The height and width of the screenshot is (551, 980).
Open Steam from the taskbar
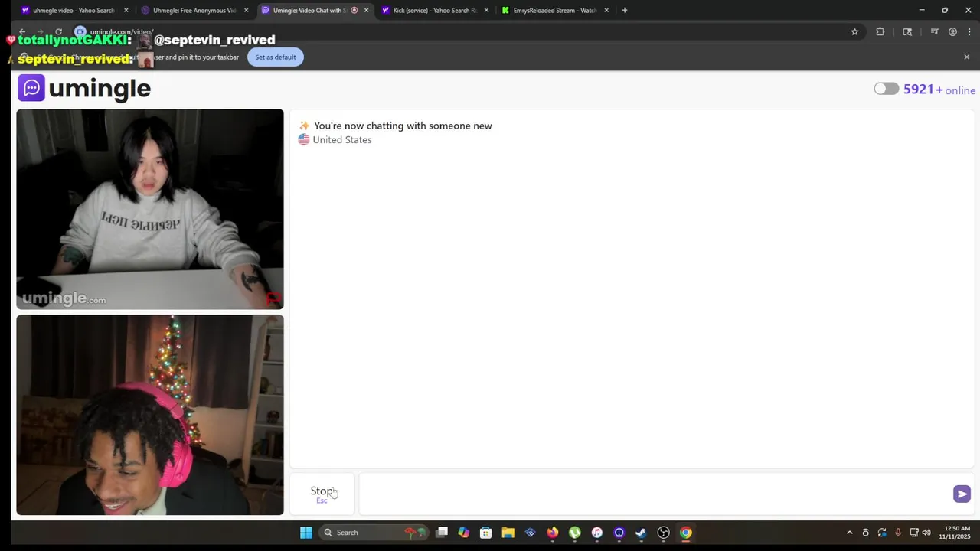(x=641, y=533)
